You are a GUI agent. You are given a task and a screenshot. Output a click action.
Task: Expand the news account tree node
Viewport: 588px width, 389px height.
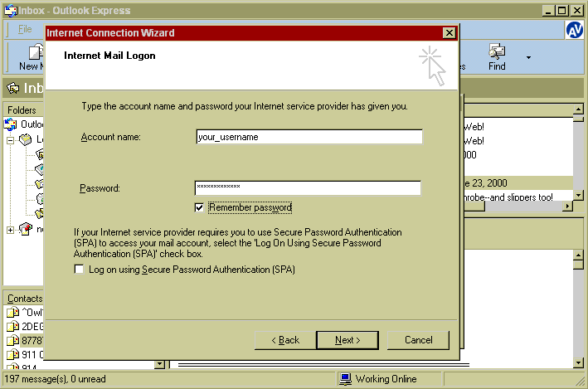(10, 230)
